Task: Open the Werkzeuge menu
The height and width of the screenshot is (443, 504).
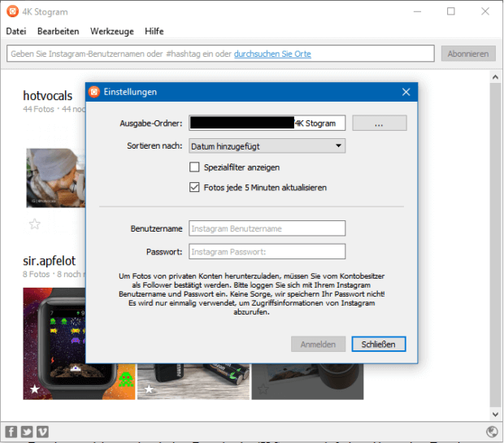Action: pyautogui.click(x=111, y=31)
